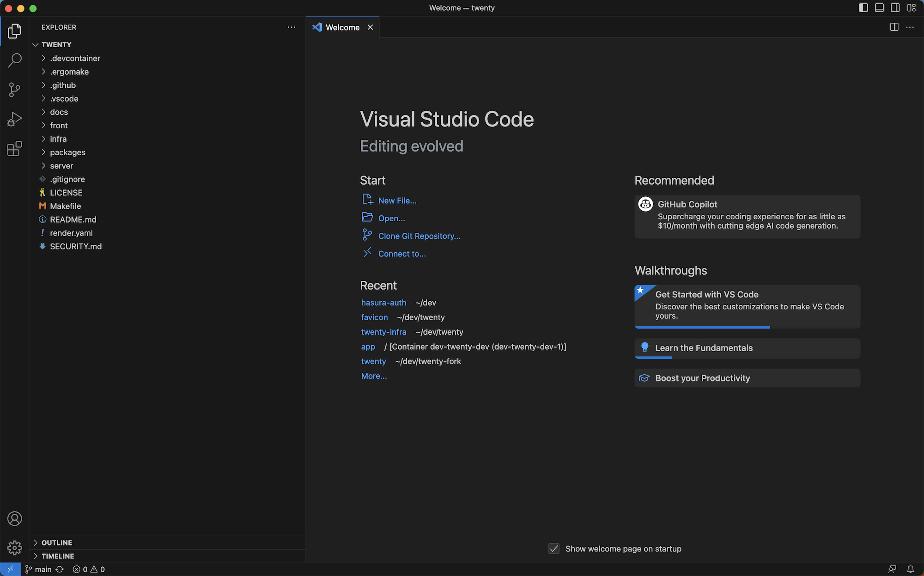Open the Manage gear menu
924x576 pixels.
(14, 548)
